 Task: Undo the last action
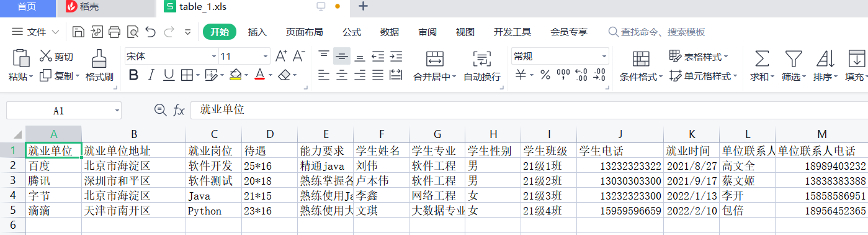(x=150, y=32)
